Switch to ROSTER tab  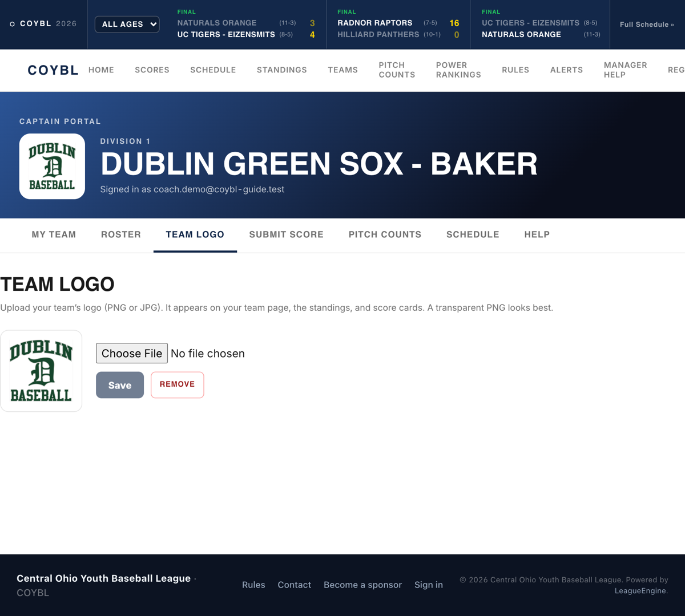121,234
